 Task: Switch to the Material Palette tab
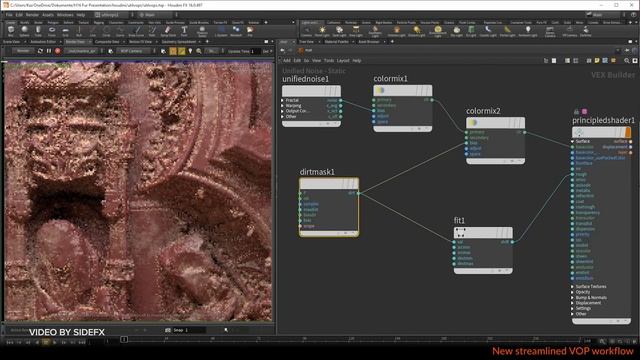(x=337, y=42)
